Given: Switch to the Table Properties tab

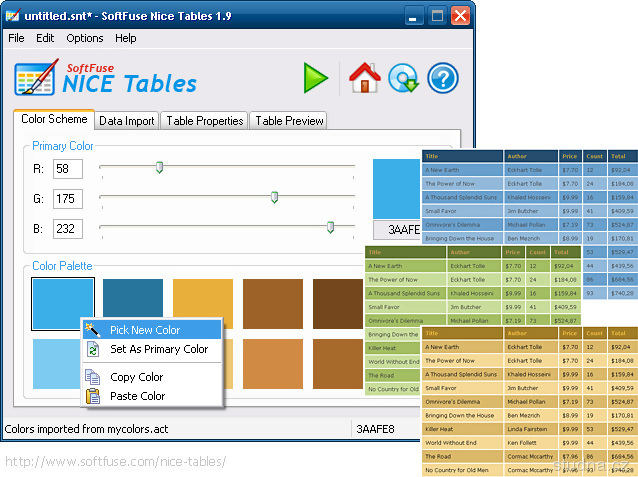Looking at the screenshot, I should pos(204,121).
